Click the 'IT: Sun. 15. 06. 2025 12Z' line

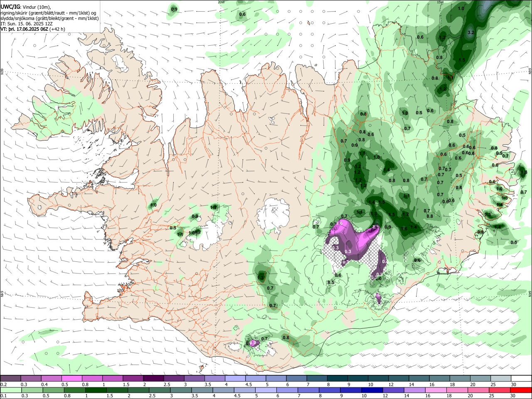(x=27, y=24)
